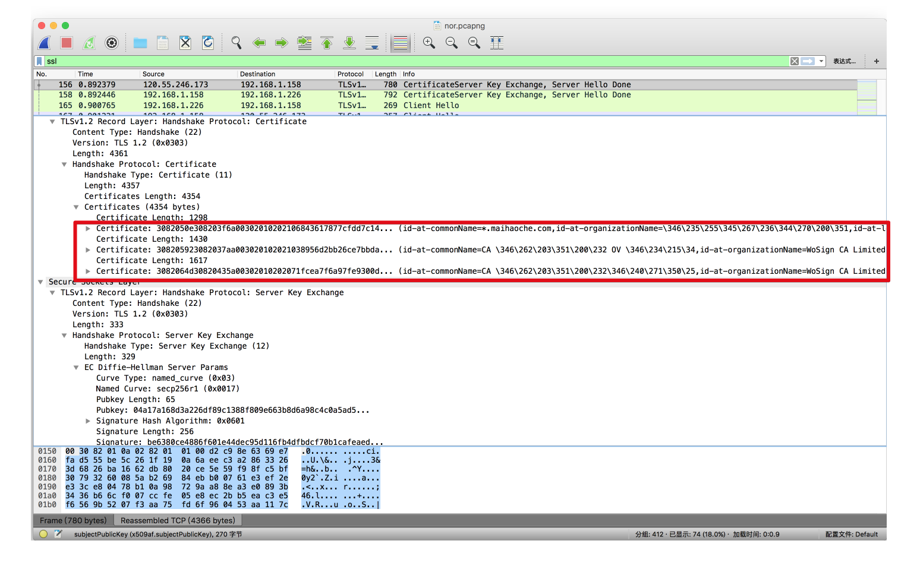Reload the current capture file
The image size is (920, 588).
click(x=208, y=43)
